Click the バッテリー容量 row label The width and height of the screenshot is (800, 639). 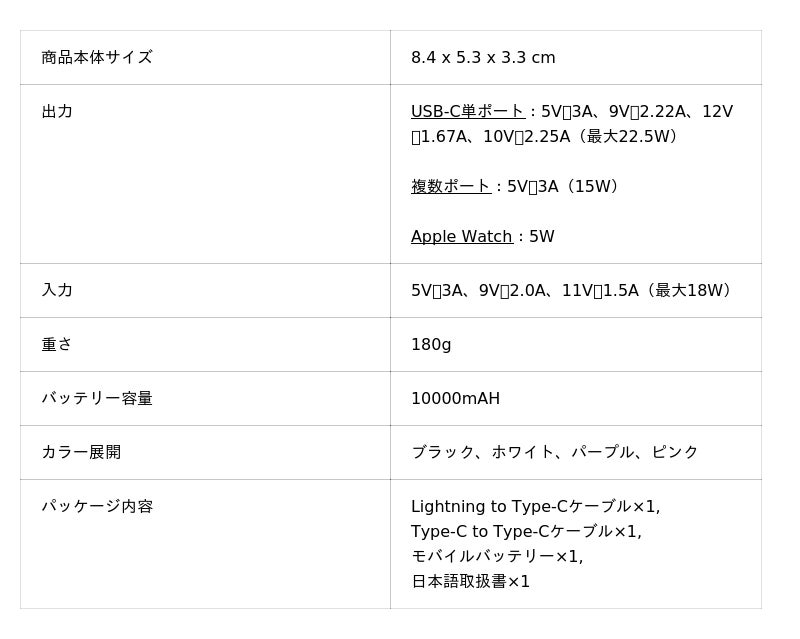(x=97, y=398)
